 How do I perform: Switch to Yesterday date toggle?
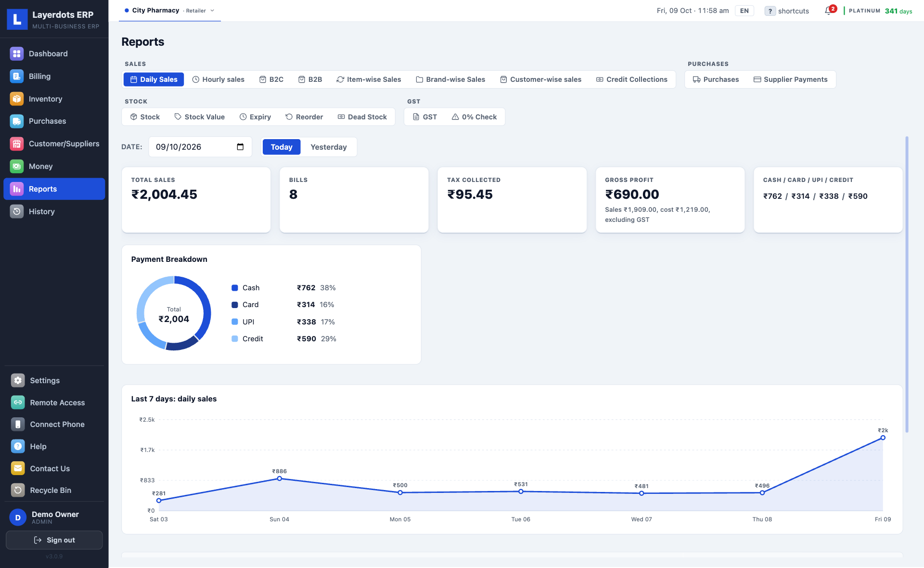(328, 147)
